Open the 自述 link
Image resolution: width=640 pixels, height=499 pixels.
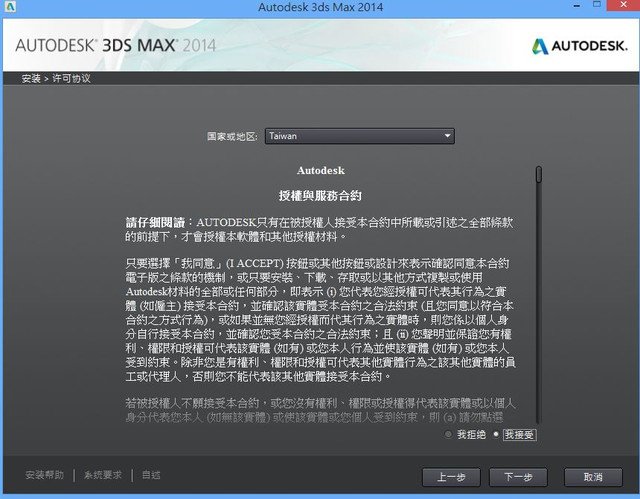click(x=151, y=475)
